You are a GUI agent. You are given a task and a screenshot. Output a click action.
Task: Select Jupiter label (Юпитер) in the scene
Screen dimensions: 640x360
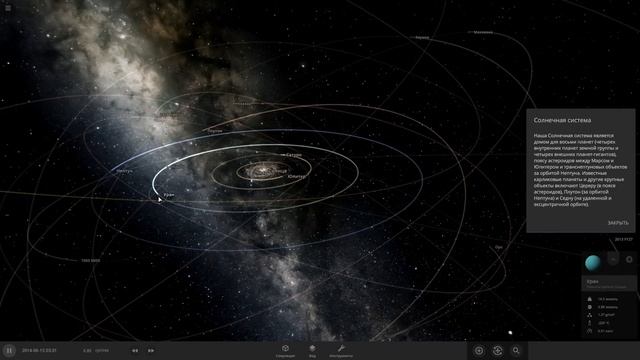coord(296,177)
